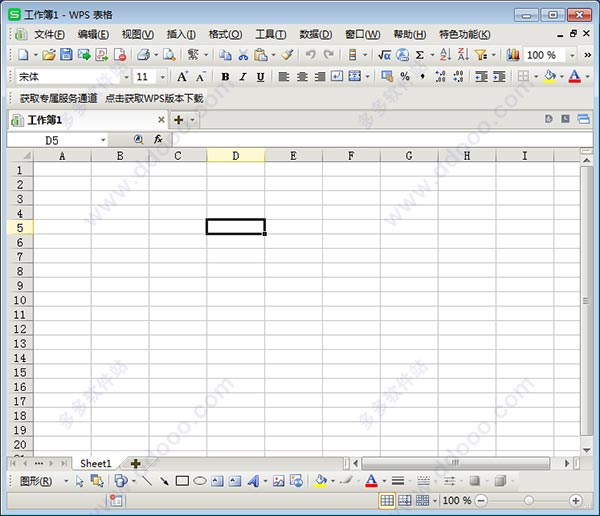Expand the Name Box dropdown

103,140
